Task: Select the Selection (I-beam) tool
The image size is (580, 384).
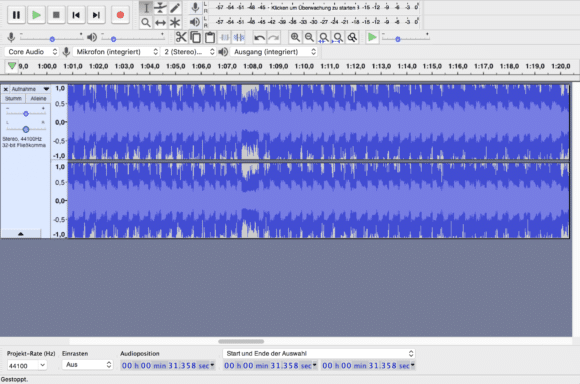Action: (146, 8)
